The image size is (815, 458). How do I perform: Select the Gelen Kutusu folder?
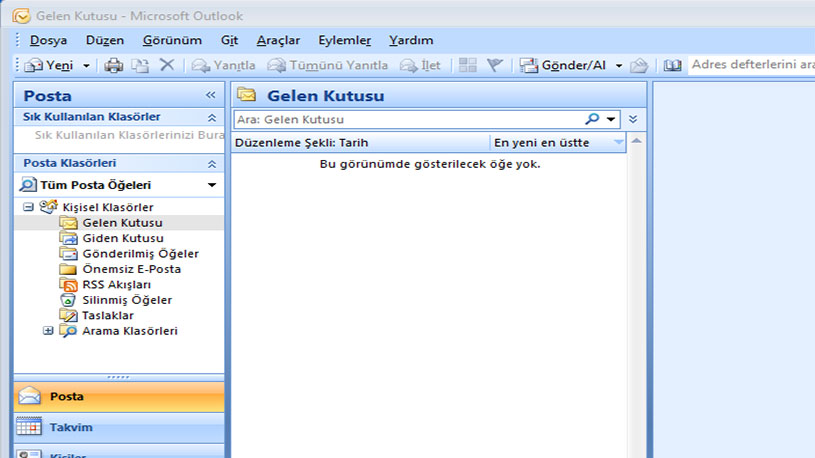click(122, 223)
